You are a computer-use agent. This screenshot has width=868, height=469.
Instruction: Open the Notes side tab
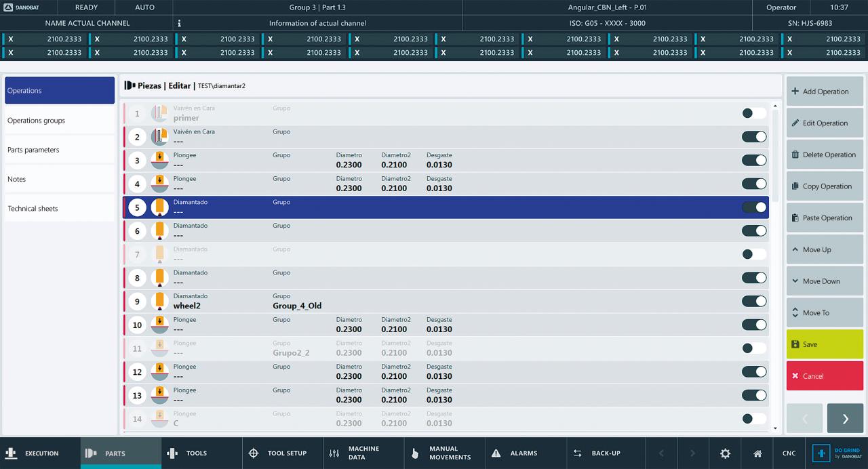tap(60, 179)
